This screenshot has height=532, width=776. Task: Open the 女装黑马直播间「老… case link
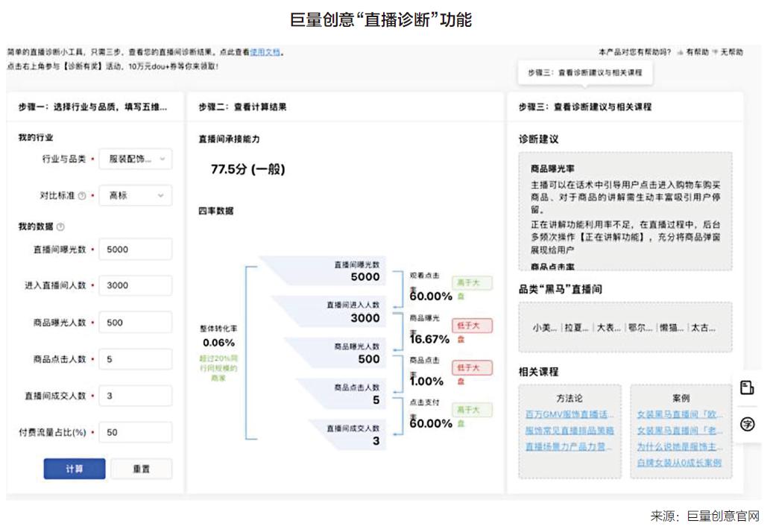[x=680, y=431]
